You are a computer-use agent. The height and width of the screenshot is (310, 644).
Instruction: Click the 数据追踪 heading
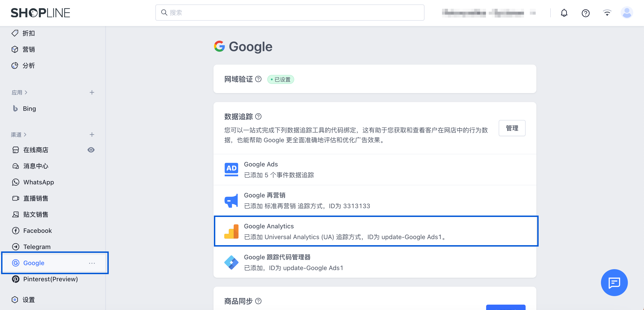tap(239, 116)
